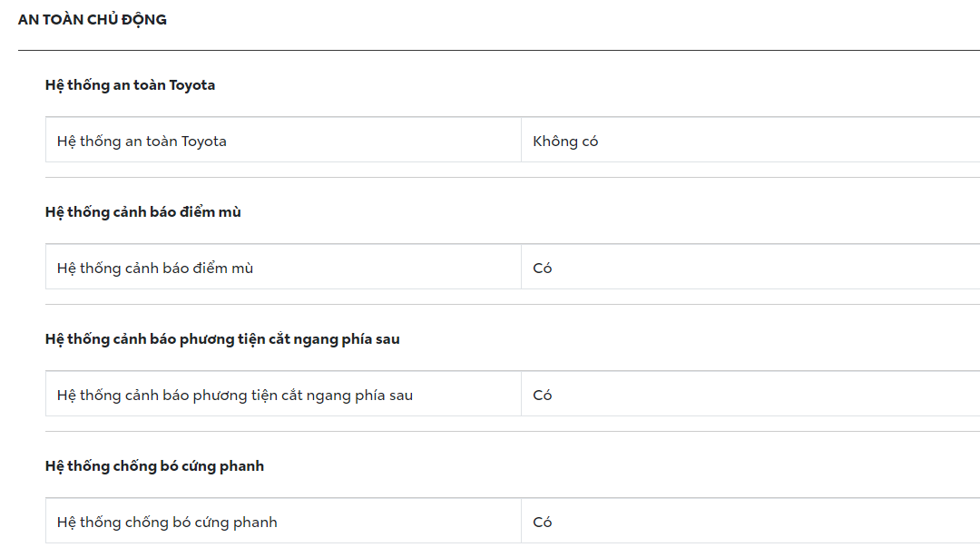
Task: Click the table row label "Hệ thống an toàn Toyota"
Action: point(142,142)
